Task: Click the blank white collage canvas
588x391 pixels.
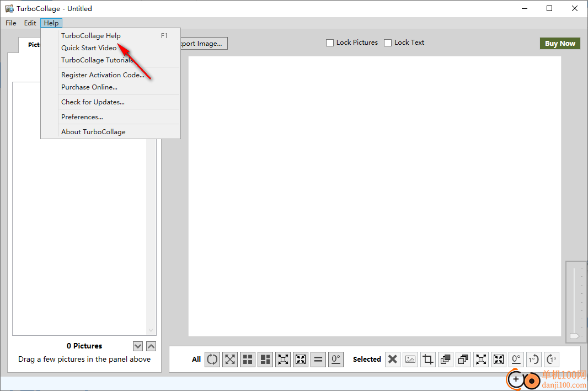Action: tap(375, 196)
